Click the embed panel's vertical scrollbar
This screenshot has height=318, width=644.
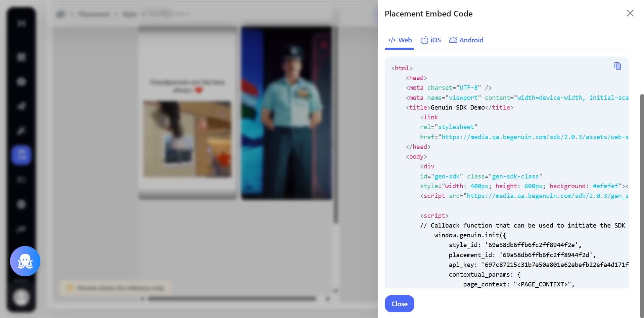642,202
